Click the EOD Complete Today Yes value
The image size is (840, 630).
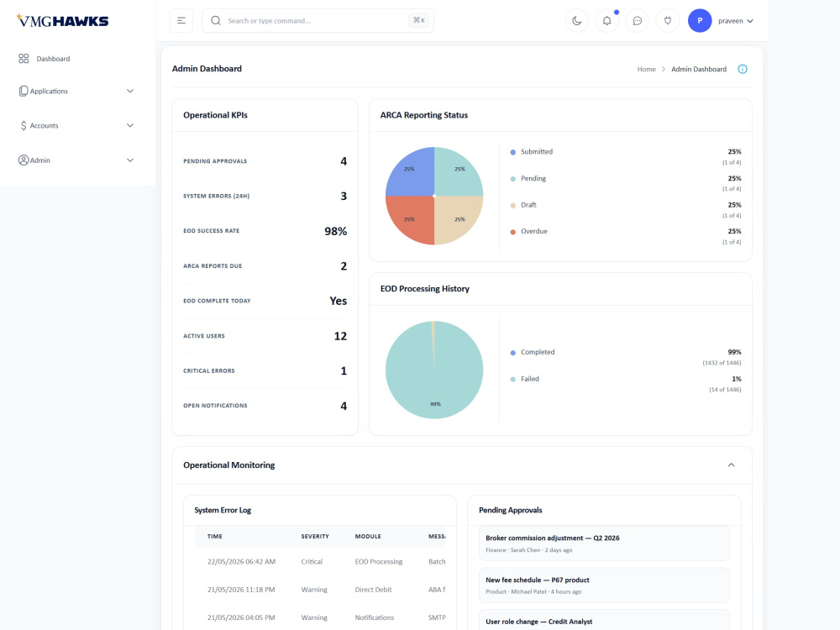[338, 301]
